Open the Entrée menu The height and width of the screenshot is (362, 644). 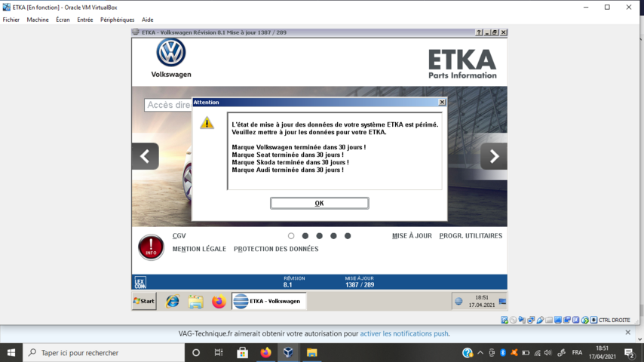click(85, 20)
